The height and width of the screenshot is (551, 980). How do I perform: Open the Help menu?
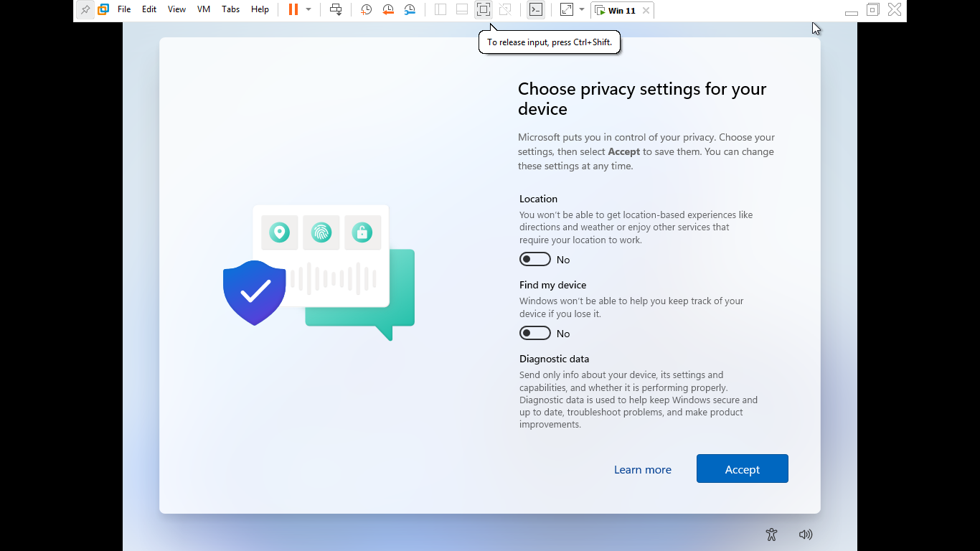(260, 10)
